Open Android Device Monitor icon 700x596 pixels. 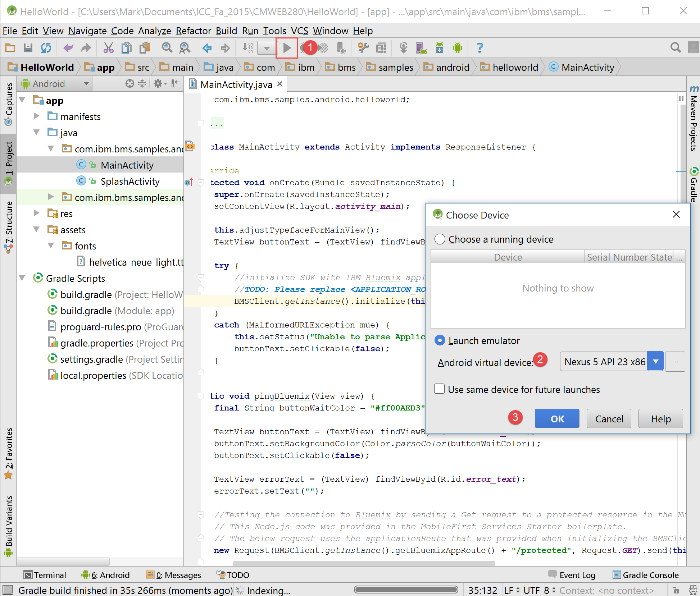pos(458,48)
